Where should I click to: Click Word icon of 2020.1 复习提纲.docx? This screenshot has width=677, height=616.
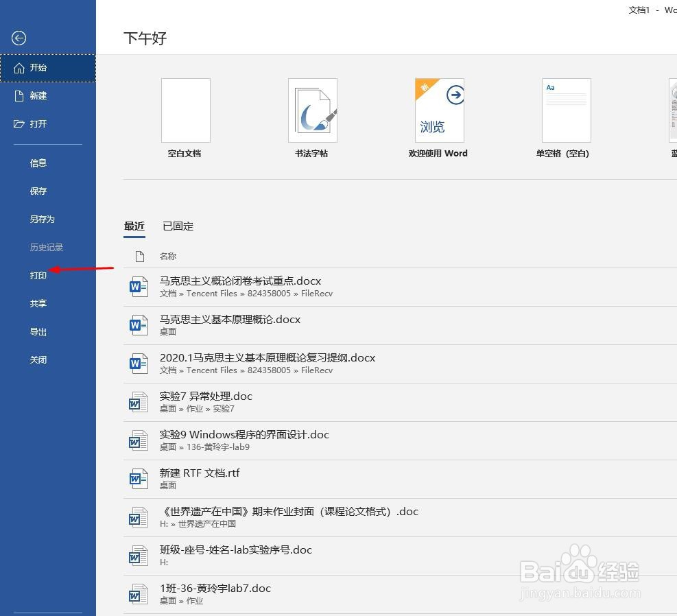(139, 364)
